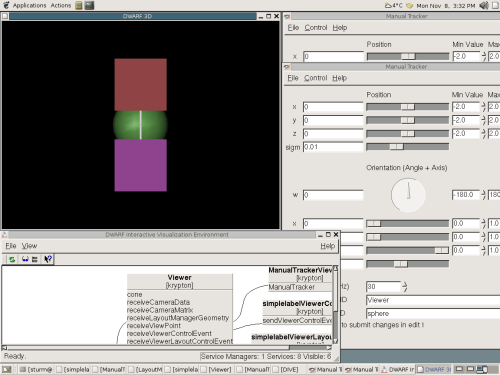Click the position z slider
Image resolution: width=500 pixels, height=375 pixels.
tap(407, 134)
